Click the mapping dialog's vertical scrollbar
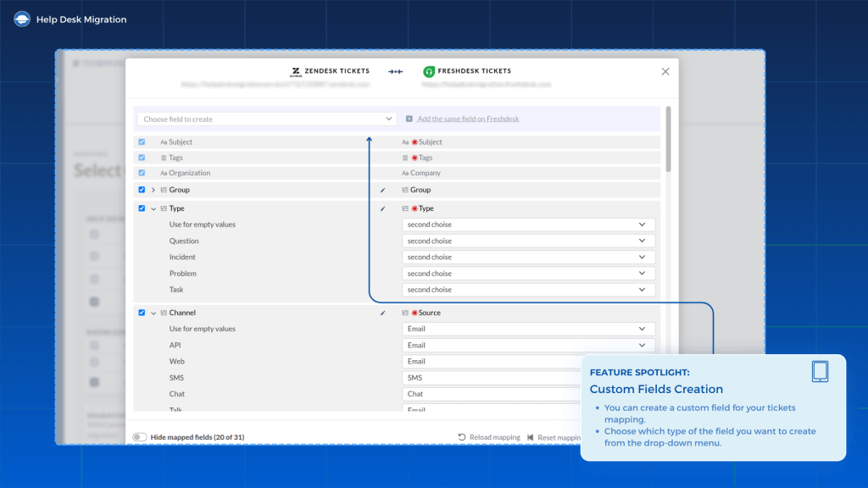868x488 pixels. 668,139
